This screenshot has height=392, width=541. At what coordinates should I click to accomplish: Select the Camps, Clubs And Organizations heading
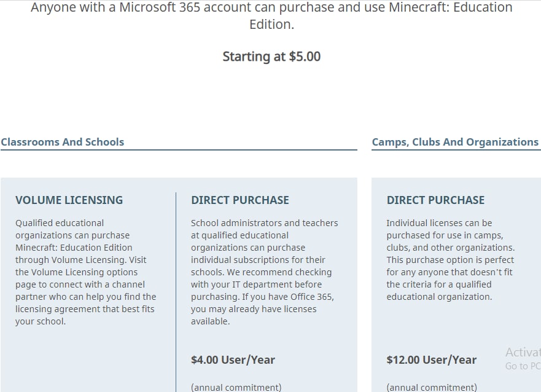pyautogui.click(x=455, y=142)
